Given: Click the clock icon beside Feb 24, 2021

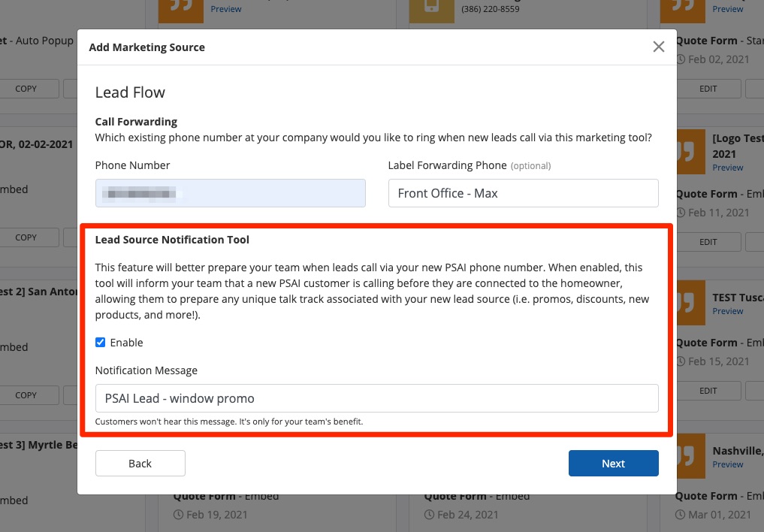Looking at the screenshot, I should point(429,515).
